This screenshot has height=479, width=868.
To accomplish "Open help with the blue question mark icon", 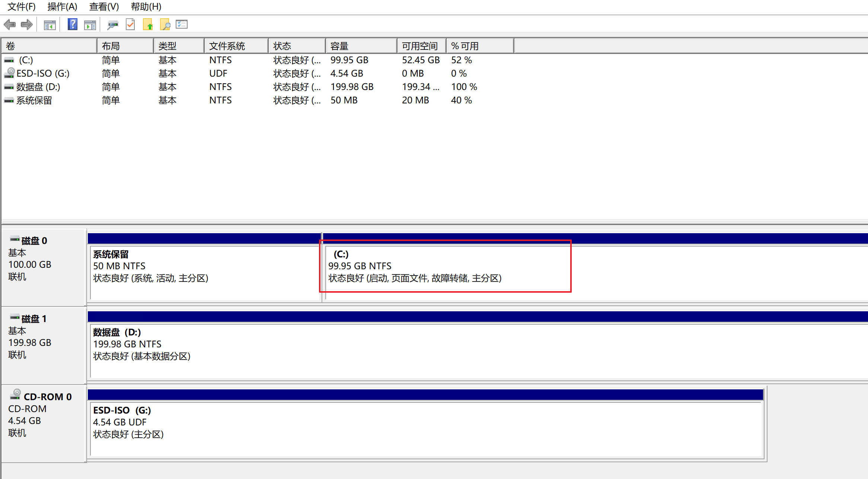I will pyautogui.click(x=72, y=25).
